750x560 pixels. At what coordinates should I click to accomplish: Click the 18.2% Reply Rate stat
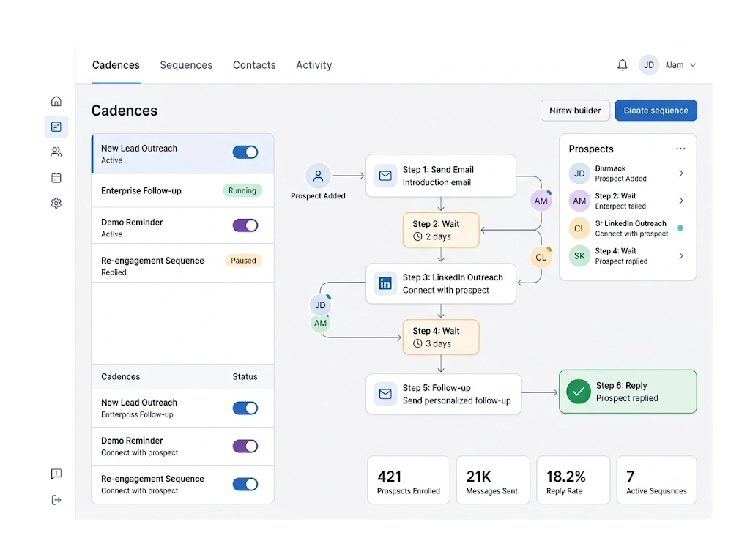point(573,479)
